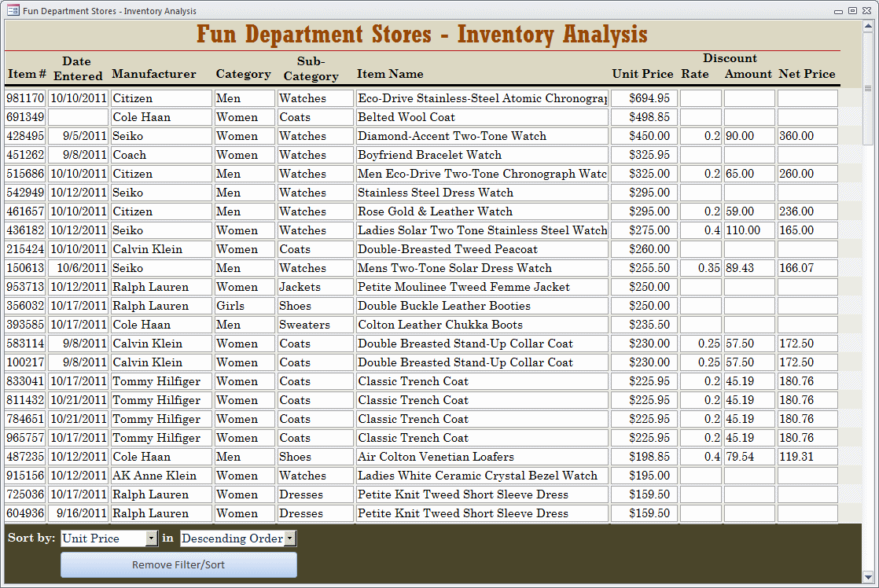Click the empty Date Entered field for Belted Wool Coat
Viewport: 879px width, 588px height.
(78, 117)
